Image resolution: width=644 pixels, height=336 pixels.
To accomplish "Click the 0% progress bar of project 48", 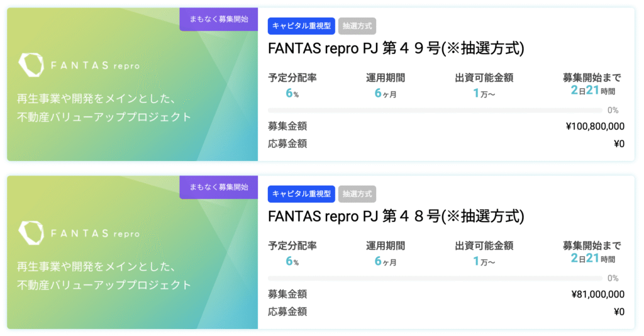I will [x=435, y=279].
